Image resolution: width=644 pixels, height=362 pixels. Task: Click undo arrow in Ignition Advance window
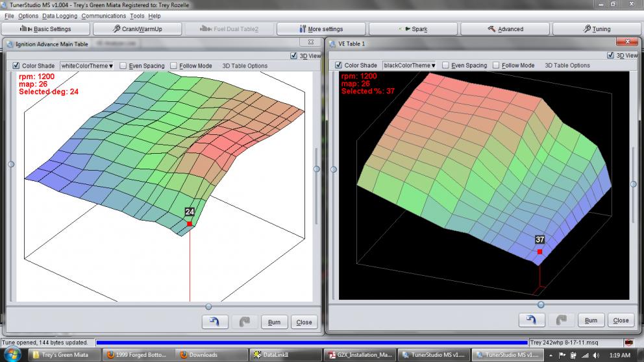click(x=214, y=322)
